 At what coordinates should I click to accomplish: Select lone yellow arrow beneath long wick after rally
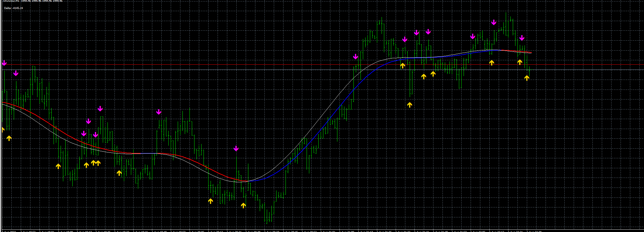click(x=410, y=105)
